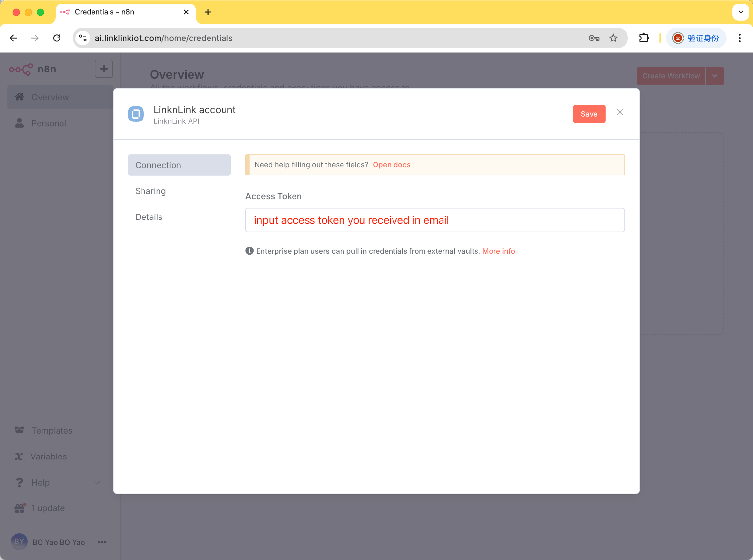View site information icon in address bar
Image resolution: width=753 pixels, height=560 pixels.
pyautogui.click(x=83, y=38)
